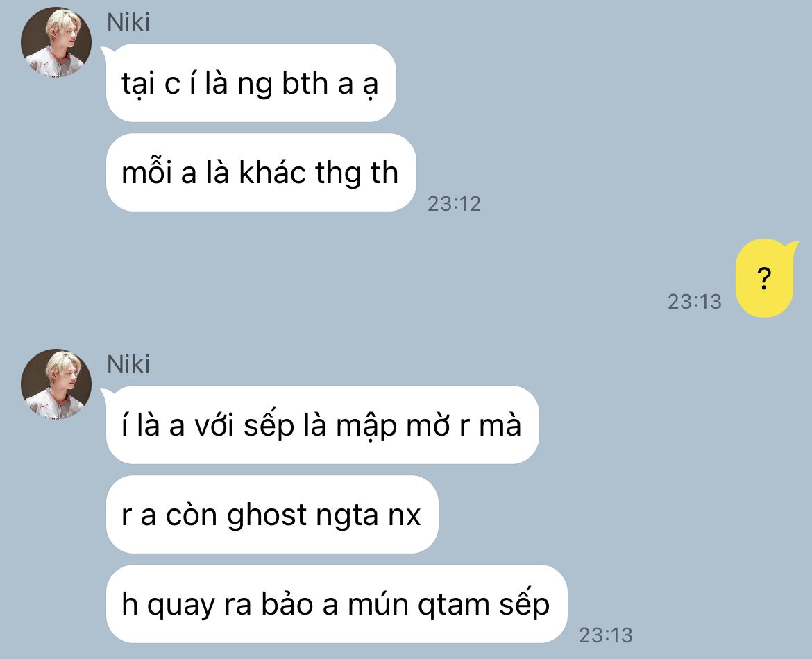The height and width of the screenshot is (659, 812).
Task: Tap the 23:13 timestamp beside the yellow bubble
Action: coord(695,302)
